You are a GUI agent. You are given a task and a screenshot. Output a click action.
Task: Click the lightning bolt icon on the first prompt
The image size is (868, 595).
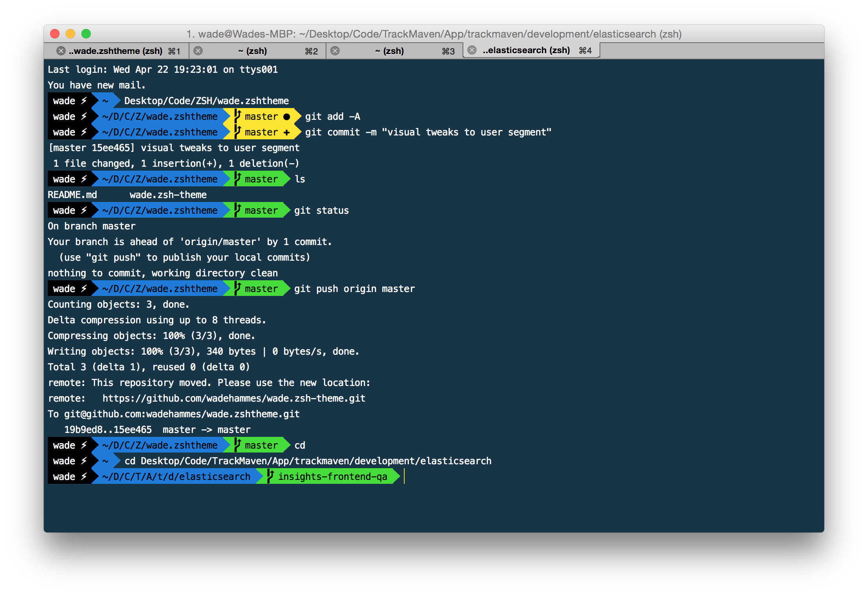[x=84, y=101]
